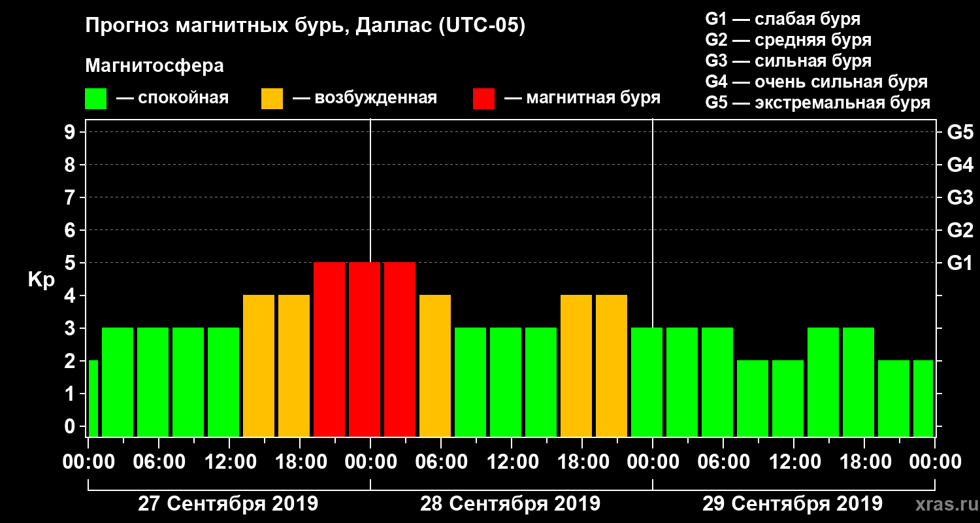Click the '18:00' time label above 27 Сентября
Viewport: 980px width, 523px height.
300,462
